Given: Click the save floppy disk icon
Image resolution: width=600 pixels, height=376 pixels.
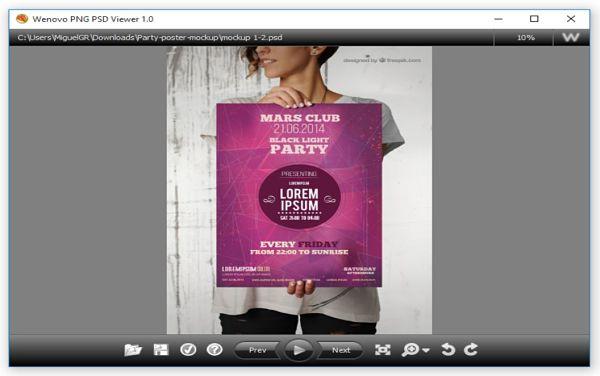Looking at the screenshot, I should (161, 350).
